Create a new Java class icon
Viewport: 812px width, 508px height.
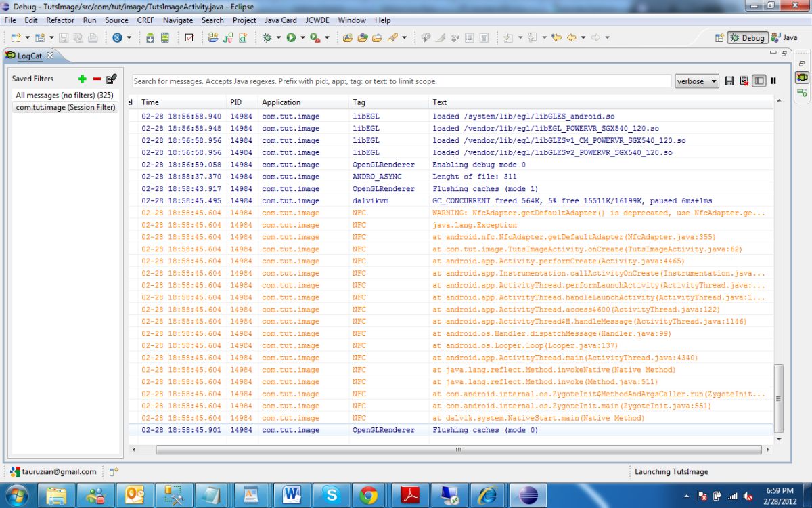[243, 38]
